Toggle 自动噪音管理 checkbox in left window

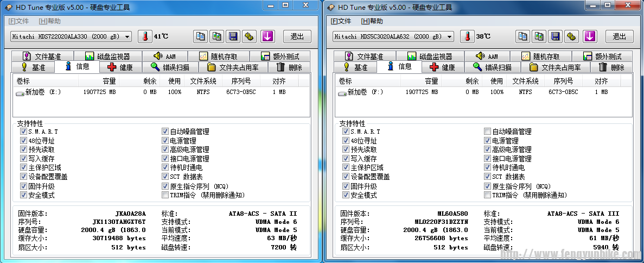coord(165,131)
